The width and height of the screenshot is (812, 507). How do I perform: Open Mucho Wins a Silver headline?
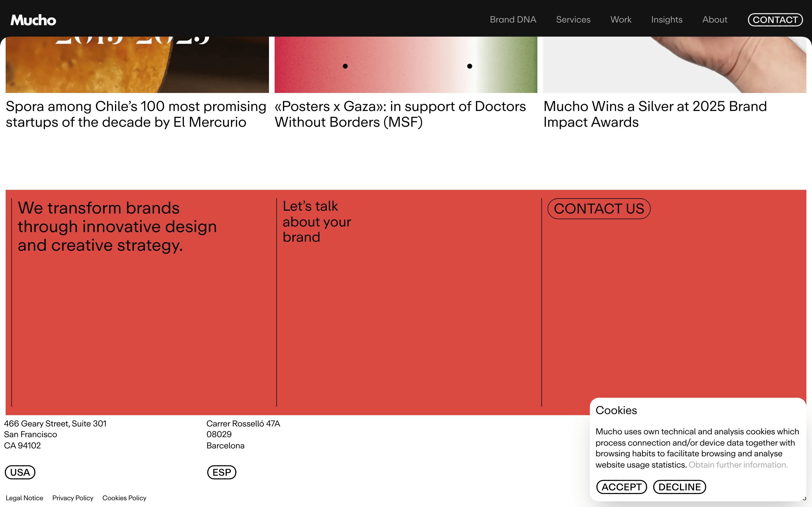[655, 114]
